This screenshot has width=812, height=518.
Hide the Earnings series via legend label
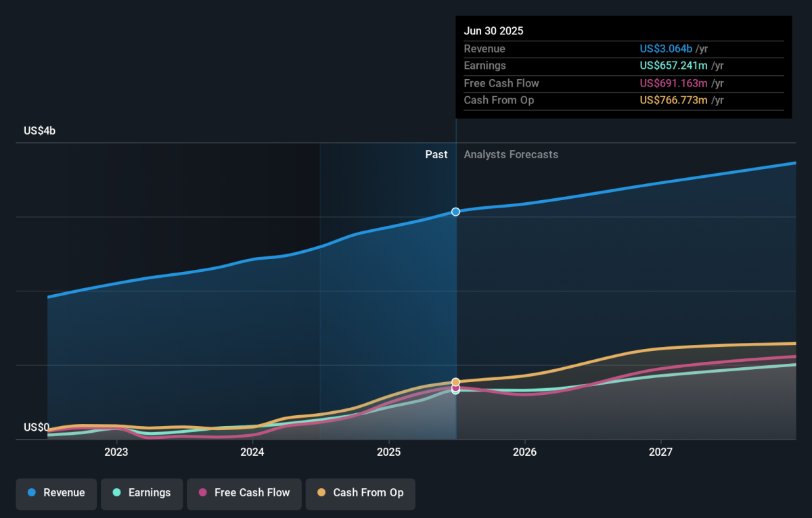tap(150, 493)
